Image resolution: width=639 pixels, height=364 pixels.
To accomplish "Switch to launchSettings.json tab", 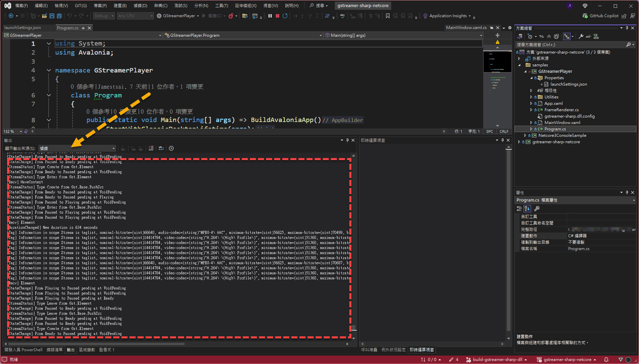I will point(23,28).
